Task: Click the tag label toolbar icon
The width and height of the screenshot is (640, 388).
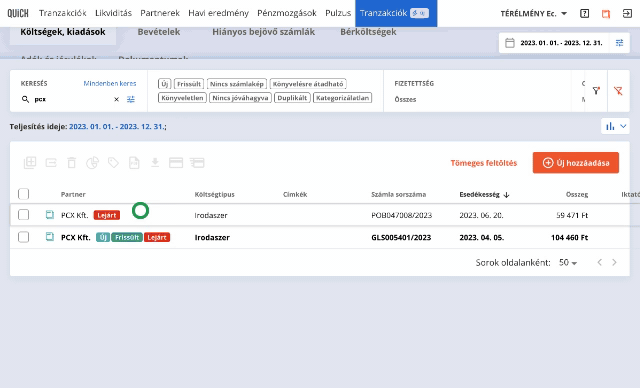Action: 113,163
